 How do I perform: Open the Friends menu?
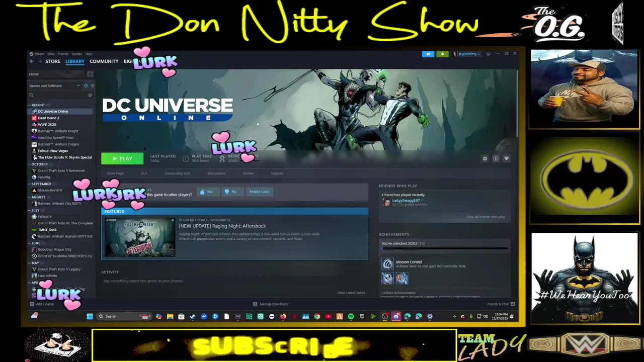point(63,54)
